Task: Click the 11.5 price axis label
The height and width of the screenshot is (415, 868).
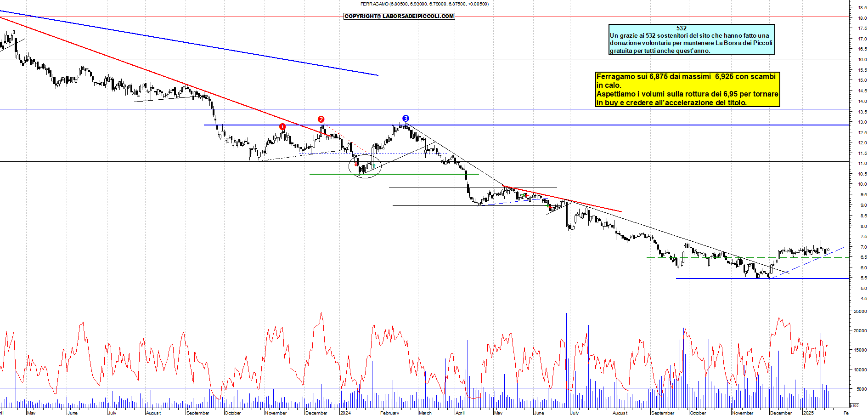Action: [x=862, y=153]
